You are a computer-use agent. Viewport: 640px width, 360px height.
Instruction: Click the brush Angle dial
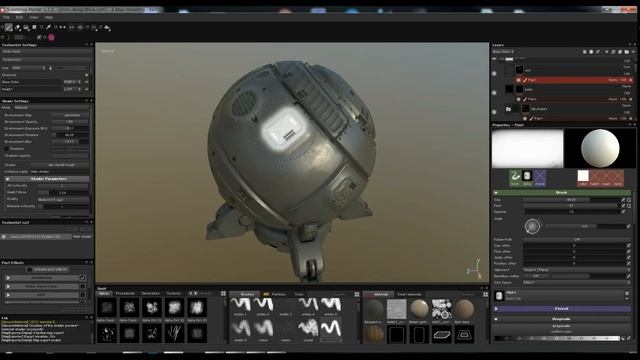tap(532, 226)
